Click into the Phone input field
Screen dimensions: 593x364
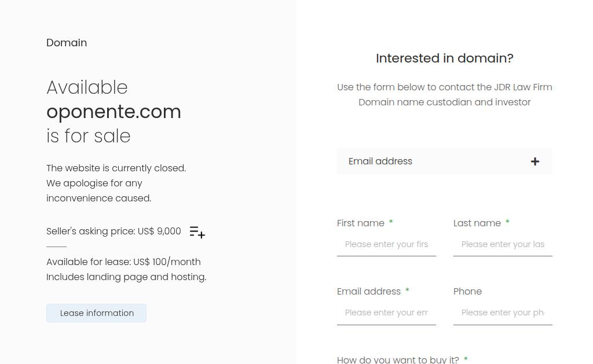503,313
